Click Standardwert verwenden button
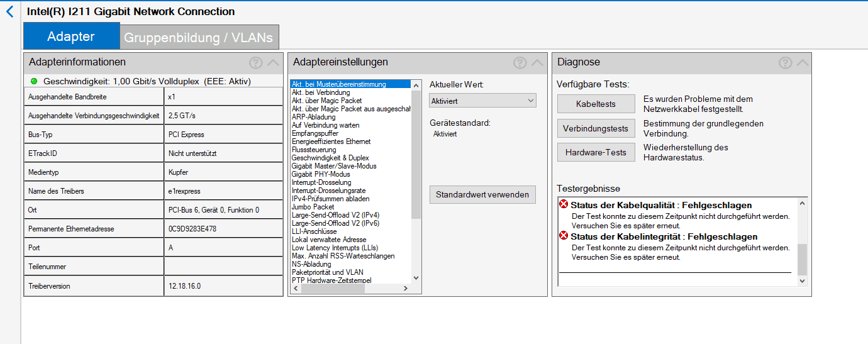Viewport: 868px width, 344px height. tap(483, 194)
